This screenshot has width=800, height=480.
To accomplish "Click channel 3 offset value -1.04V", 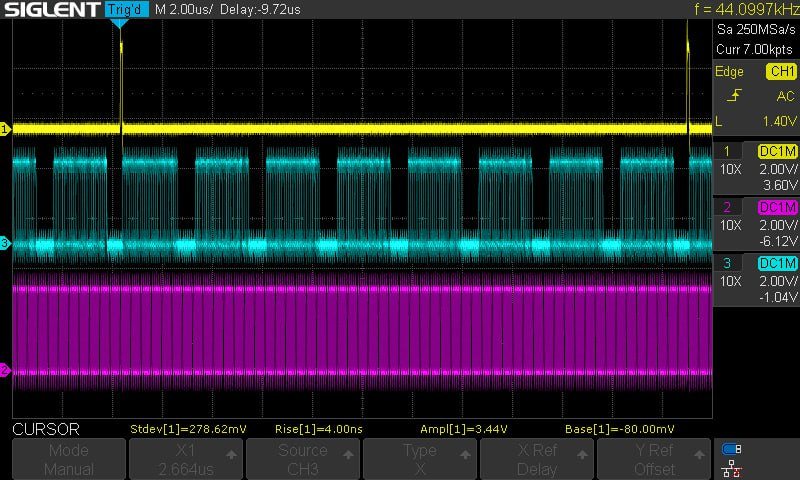I will (x=778, y=297).
